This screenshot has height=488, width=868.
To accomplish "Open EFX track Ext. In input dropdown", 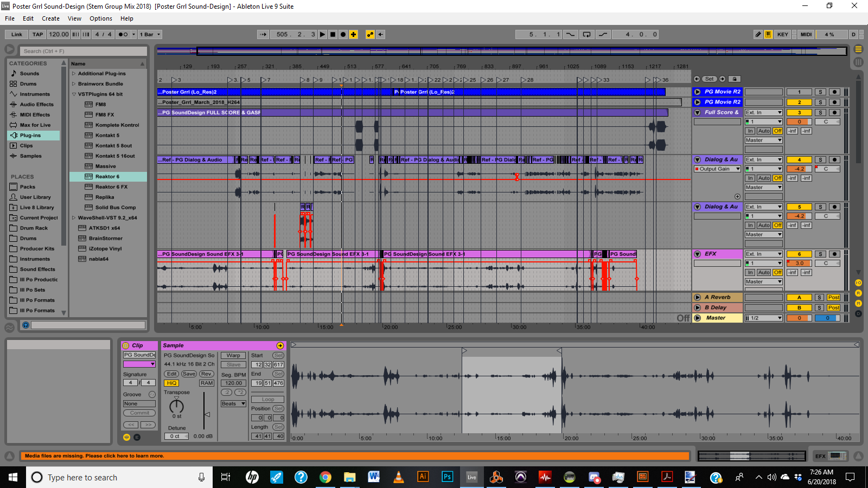I will point(763,254).
